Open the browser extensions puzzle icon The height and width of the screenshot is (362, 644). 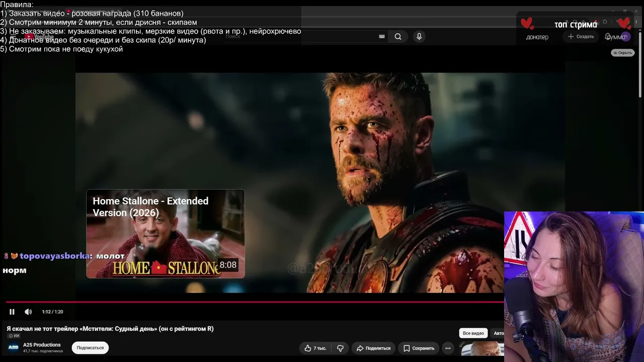point(605,22)
